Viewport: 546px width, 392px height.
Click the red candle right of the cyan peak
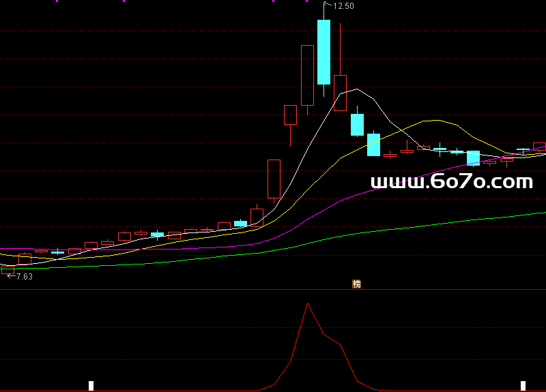point(340,92)
